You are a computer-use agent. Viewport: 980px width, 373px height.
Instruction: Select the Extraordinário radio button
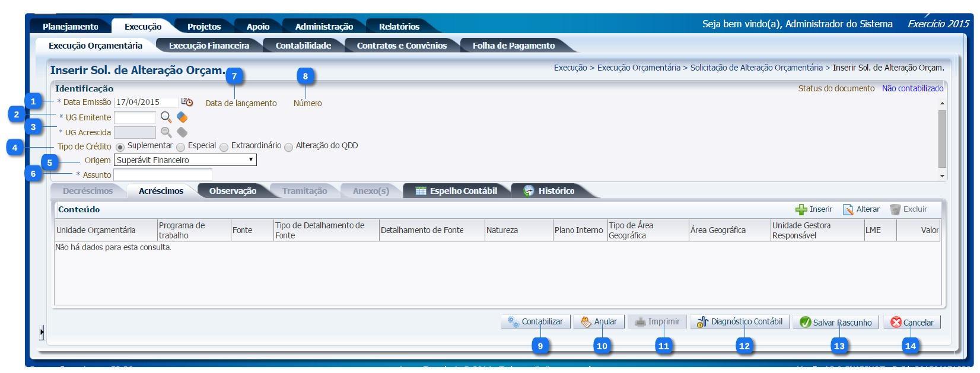tap(224, 147)
